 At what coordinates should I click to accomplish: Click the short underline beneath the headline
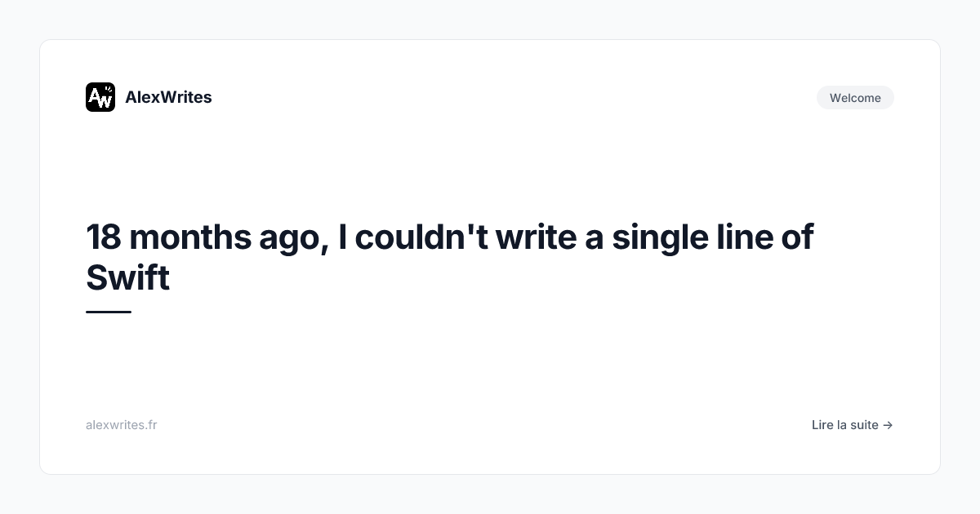pos(109,312)
